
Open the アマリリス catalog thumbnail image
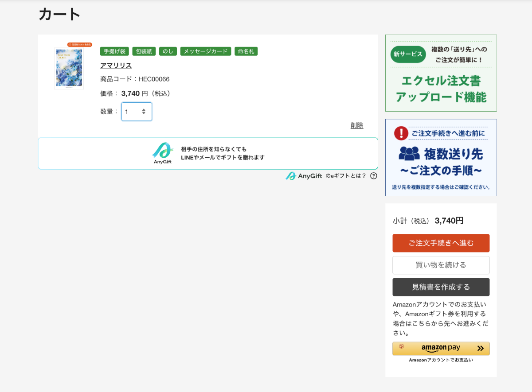click(69, 68)
